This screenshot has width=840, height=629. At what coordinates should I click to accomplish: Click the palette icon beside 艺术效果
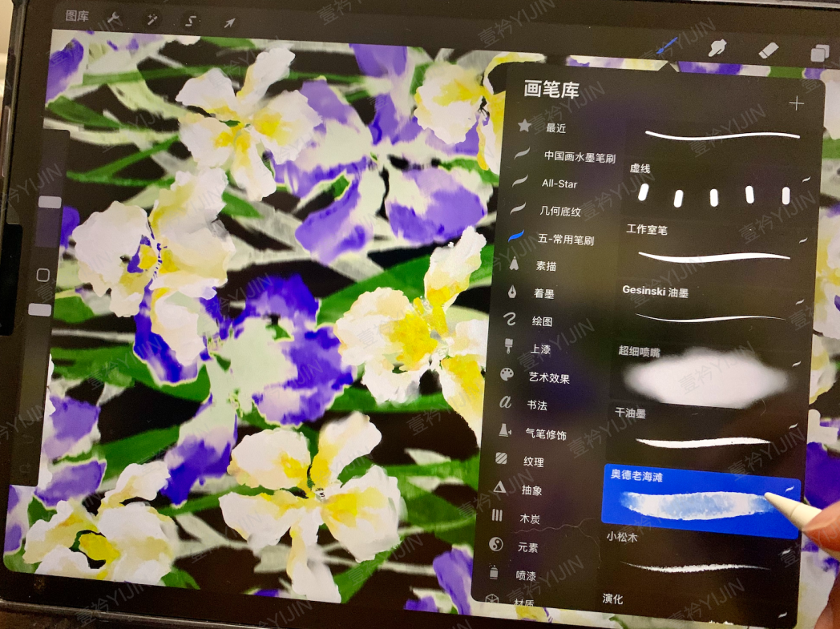coord(507,374)
